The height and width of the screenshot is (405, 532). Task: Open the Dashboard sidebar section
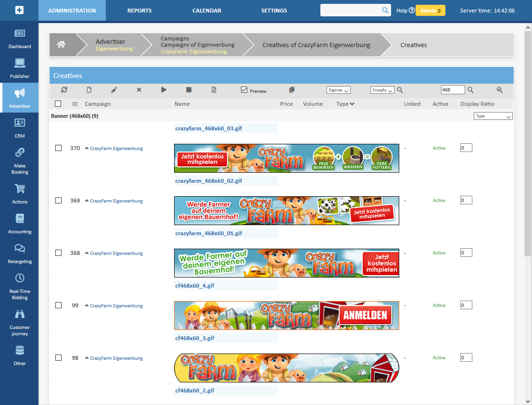[x=19, y=39]
